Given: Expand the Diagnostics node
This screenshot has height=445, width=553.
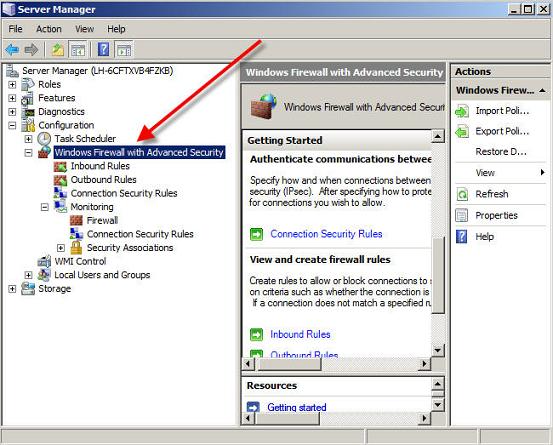Looking at the screenshot, I should pyautogui.click(x=12, y=112).
